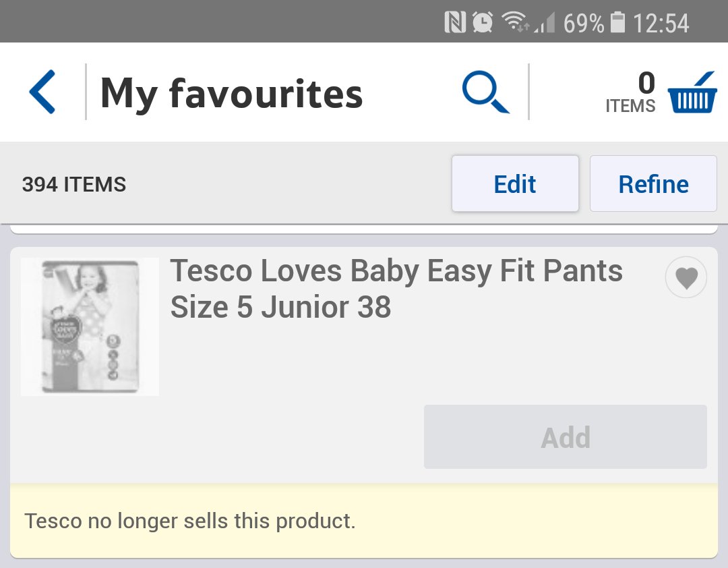Viewport: 728px width, 568px height.
Task: Tap the mobile signal bars icon
Action: click(544, 24)
